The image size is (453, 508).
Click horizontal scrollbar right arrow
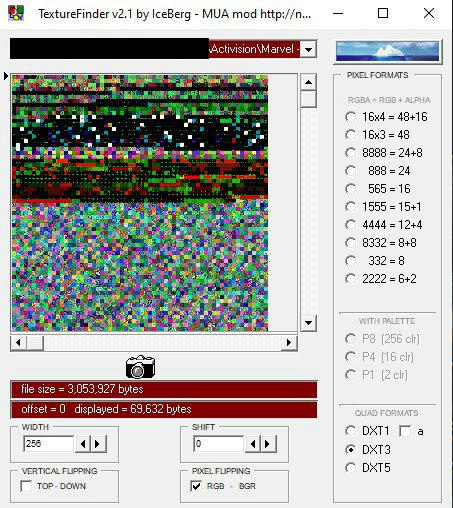[x=289, y=343]
